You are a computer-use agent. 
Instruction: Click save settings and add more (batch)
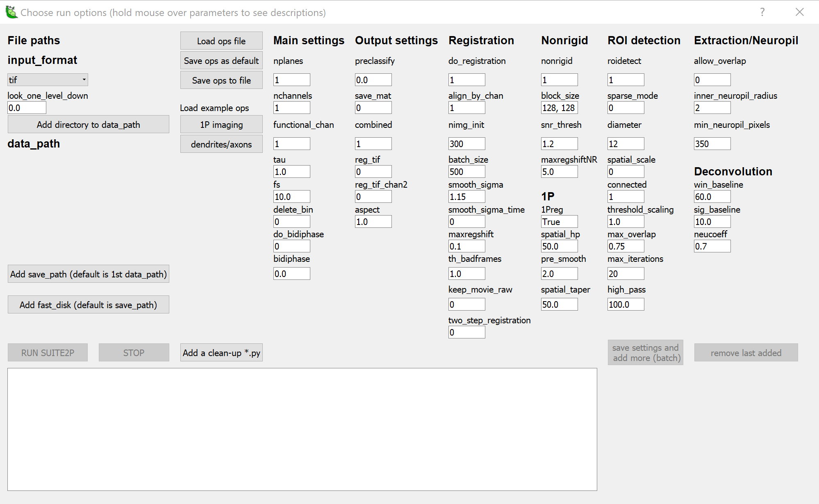[x=645, y=352]
